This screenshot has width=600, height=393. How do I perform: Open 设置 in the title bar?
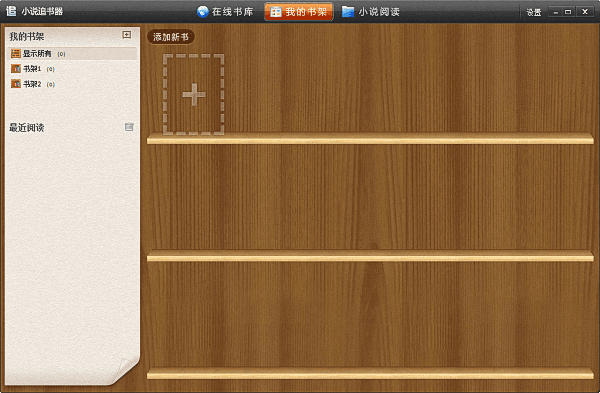(x=534, y=13)
